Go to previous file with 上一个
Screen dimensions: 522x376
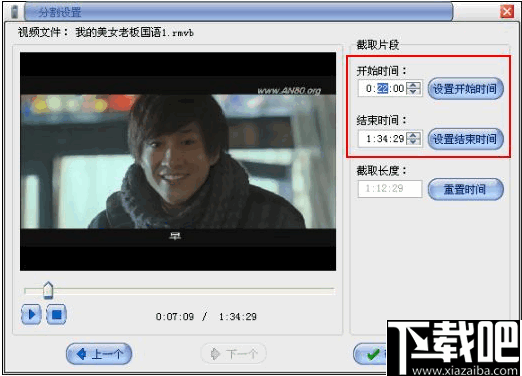(x=99, y=354)
